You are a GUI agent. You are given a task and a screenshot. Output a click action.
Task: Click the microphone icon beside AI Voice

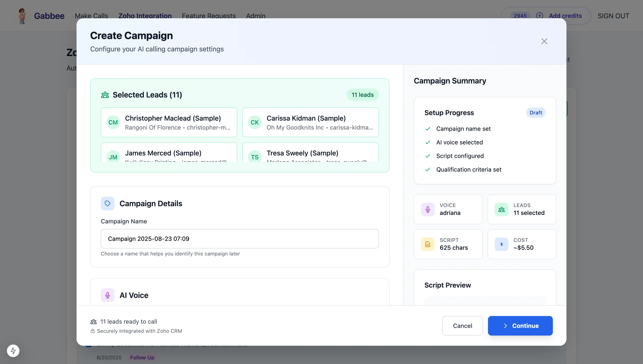coord(107,295)
